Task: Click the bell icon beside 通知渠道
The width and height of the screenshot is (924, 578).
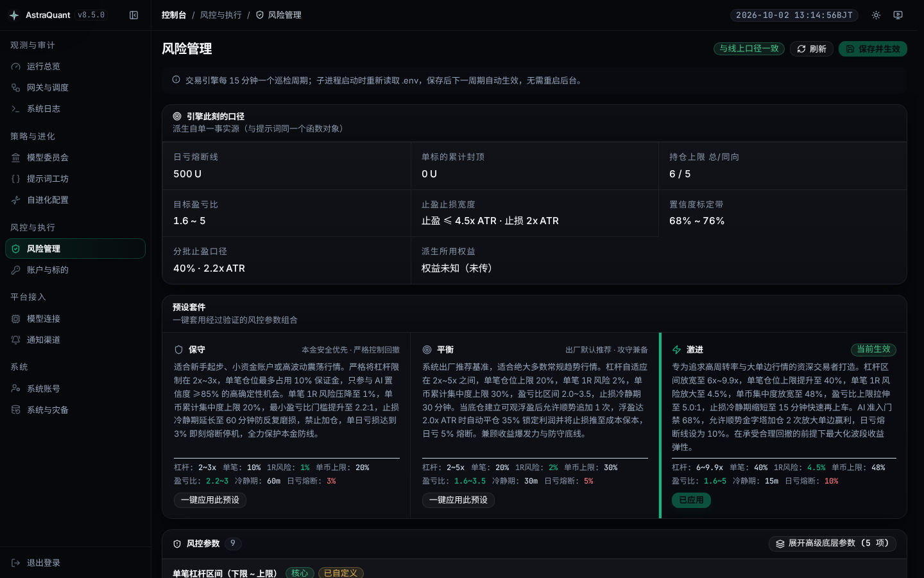Action: point(16,340)
